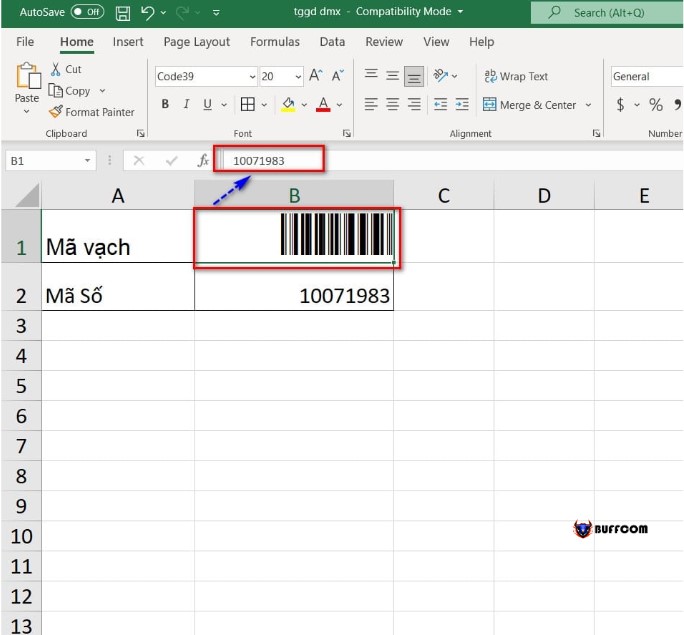Open the Formulas tab
This screenshot has width=684, height=635.
(275, 42)
